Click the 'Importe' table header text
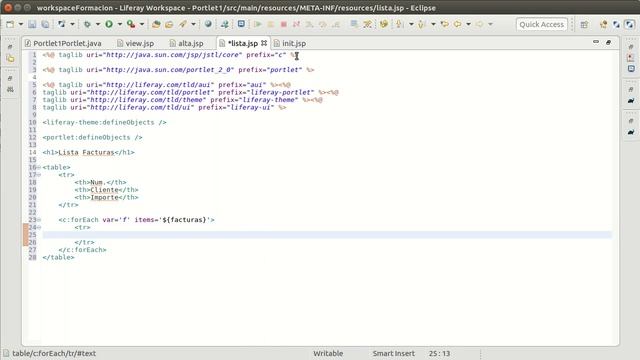 (104, 197)
